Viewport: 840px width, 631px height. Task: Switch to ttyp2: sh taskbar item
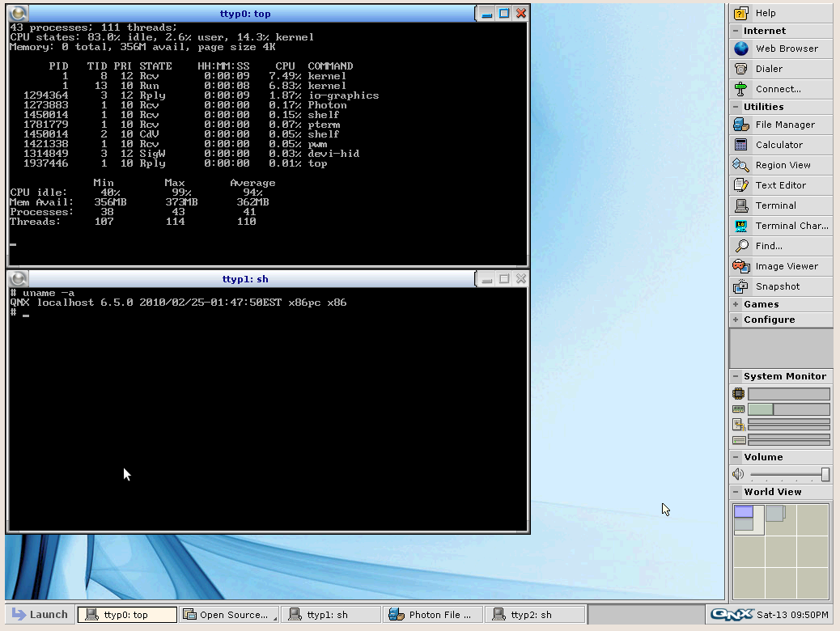535,615
